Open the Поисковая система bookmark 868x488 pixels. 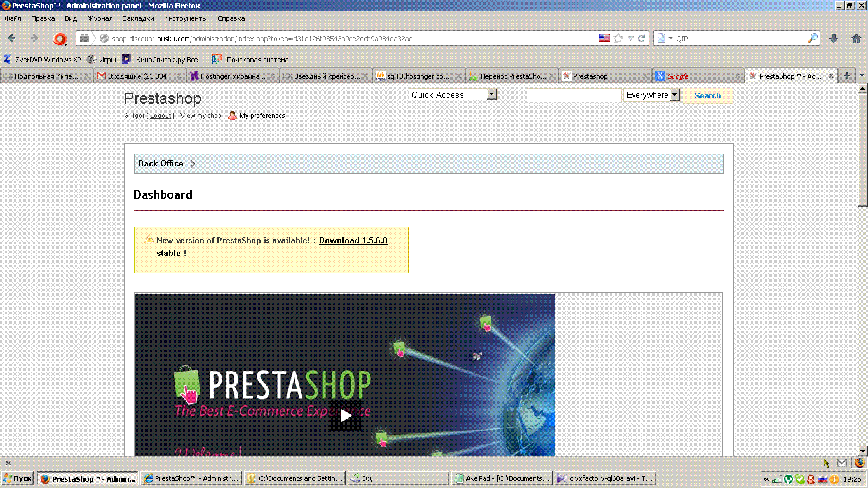pos(255,60)
